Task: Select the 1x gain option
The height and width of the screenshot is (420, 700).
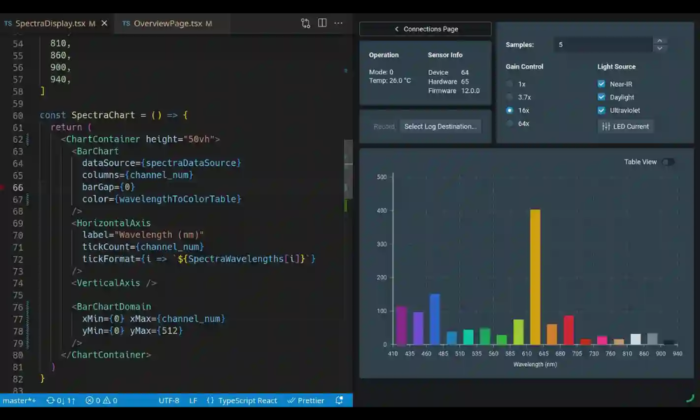Action: [x=509, y=84]
